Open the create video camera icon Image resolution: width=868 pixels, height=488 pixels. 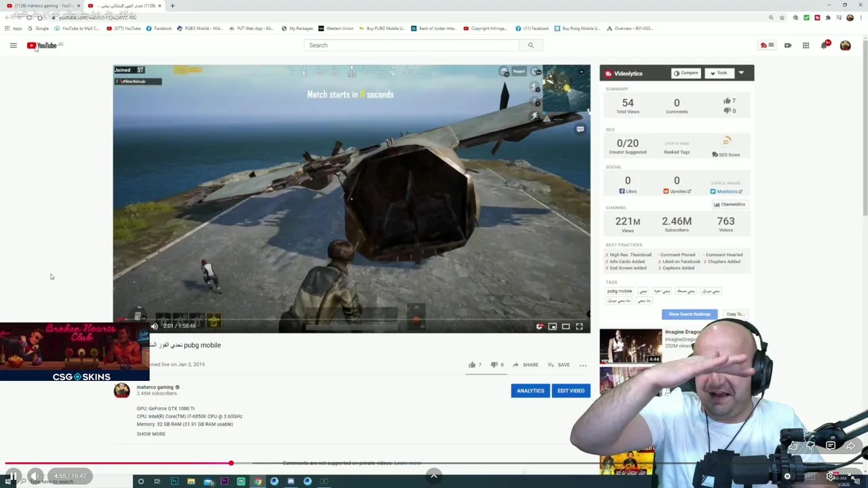coord(787,45)
